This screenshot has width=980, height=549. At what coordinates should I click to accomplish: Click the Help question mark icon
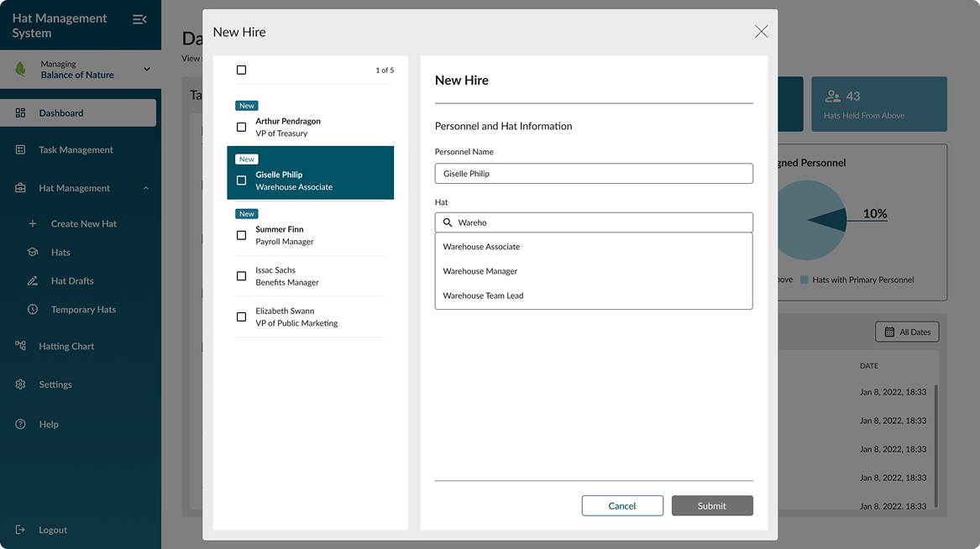pos(21,424)
